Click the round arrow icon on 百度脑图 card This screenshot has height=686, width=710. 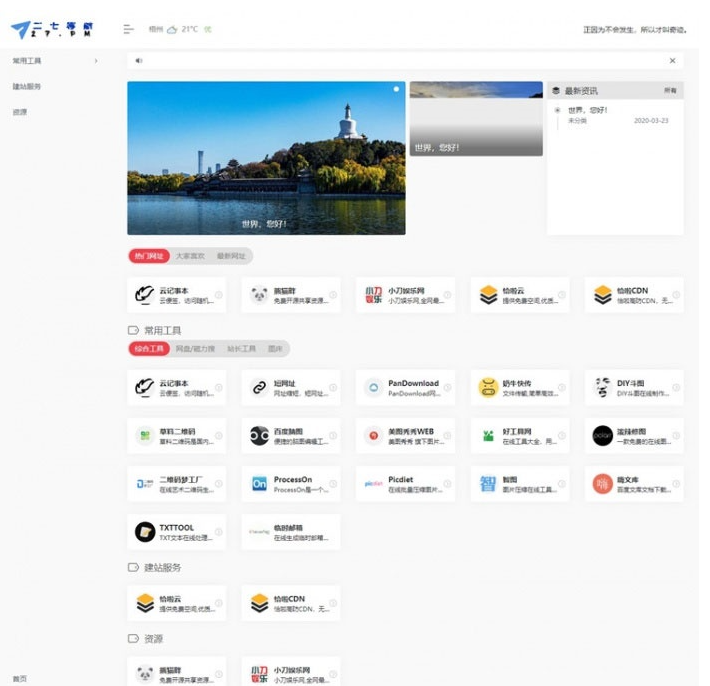pyautogui.click(x=333, y=435)
